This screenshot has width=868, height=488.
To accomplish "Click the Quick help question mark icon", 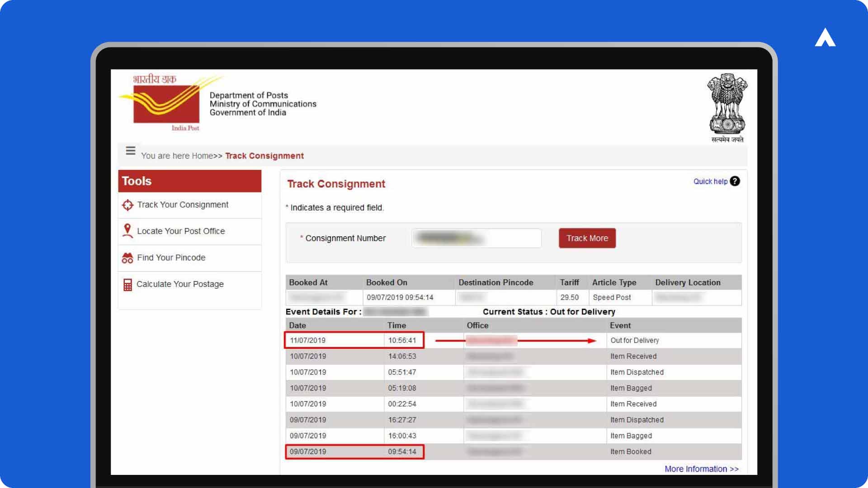I will pyautogui.click(x=735, y=181).
